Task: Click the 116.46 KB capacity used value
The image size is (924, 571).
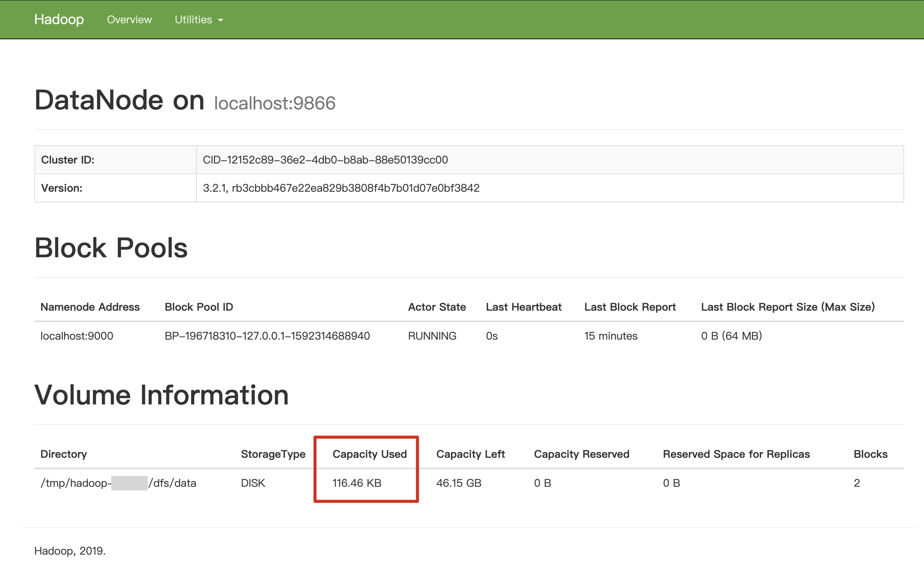Action: 357,483
